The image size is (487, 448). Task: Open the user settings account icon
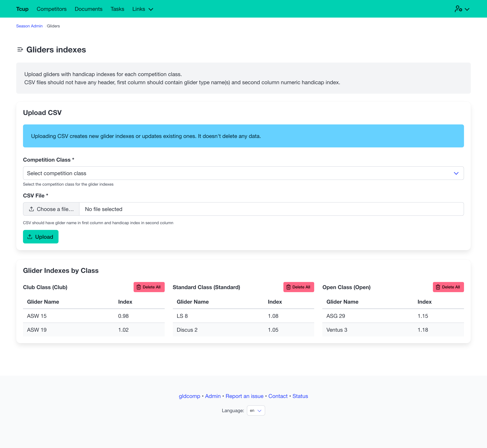[458, 9]
